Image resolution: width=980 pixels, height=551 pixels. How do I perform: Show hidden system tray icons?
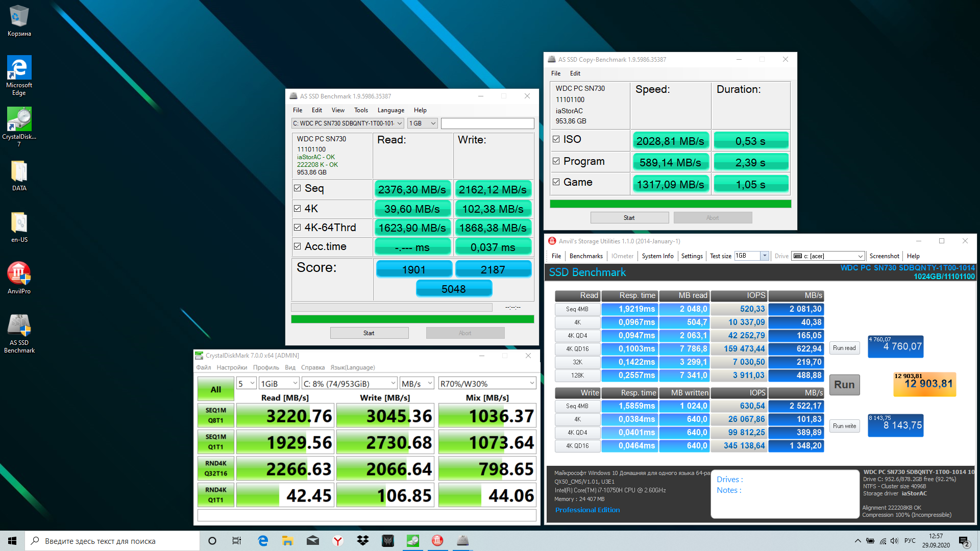click(x=857, y=541)
